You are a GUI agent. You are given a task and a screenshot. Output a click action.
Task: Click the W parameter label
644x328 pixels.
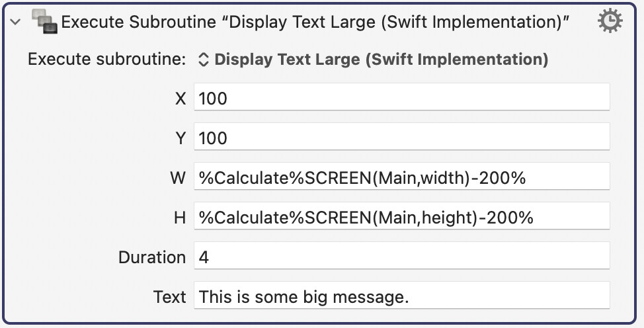point(178,178)
